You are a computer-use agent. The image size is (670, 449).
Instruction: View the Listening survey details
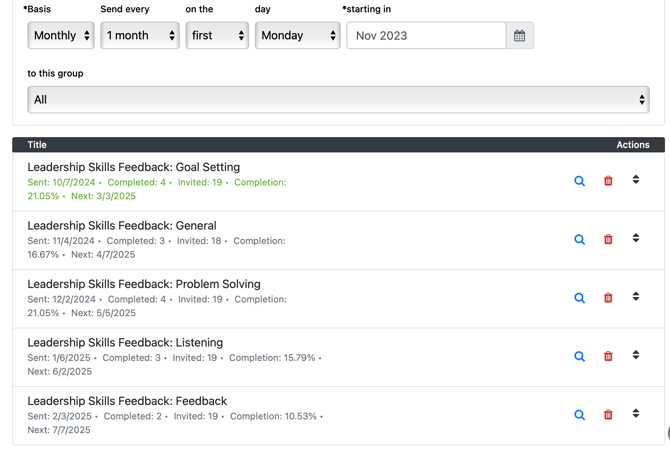[x=579, y=356]
